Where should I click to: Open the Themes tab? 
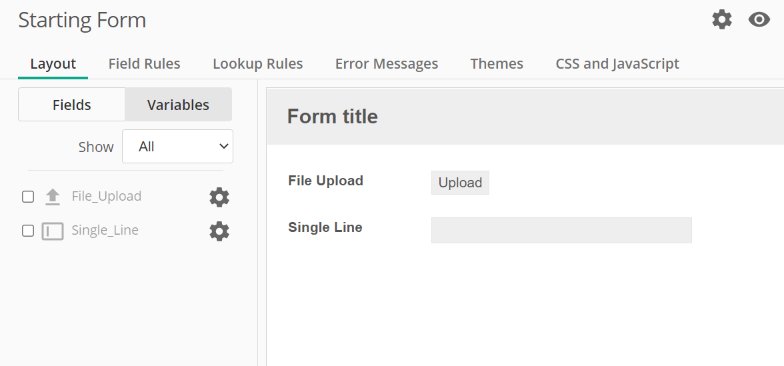coord(496,64)
